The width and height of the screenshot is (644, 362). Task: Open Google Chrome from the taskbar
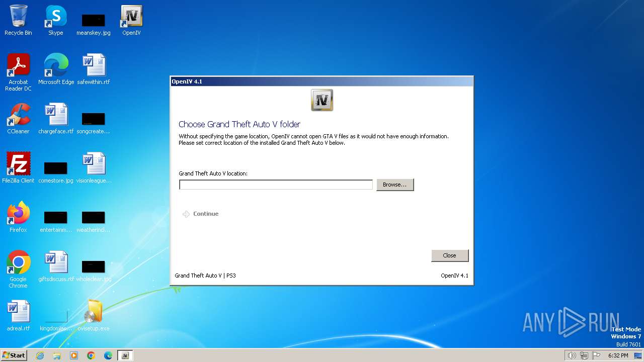tap(91, 355)
